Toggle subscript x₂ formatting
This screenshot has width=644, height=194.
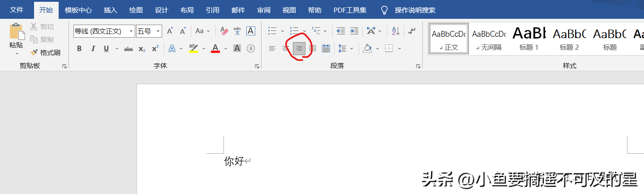(x=142, y=48)
